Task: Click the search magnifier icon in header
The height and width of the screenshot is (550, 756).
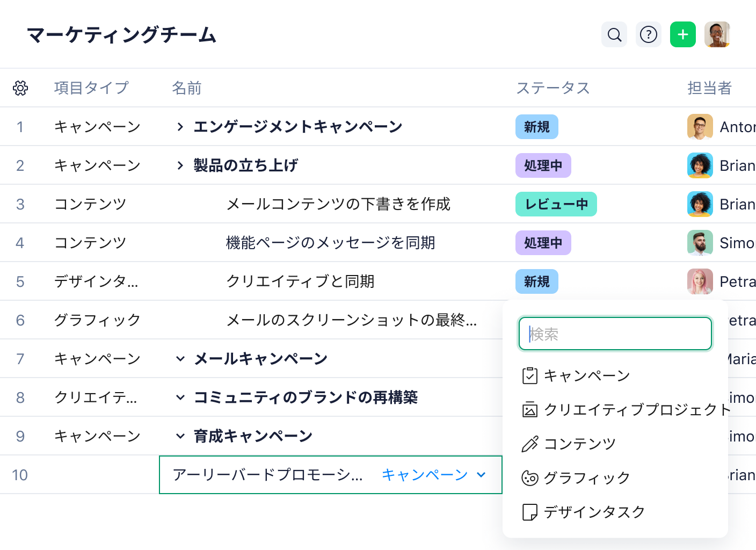Action: [614, 35]
